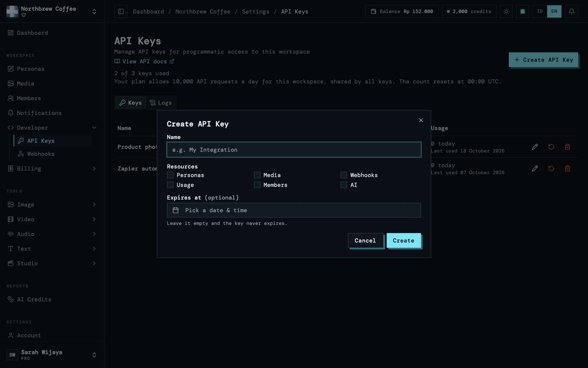This screenshot has width=588, height=368.
Task: Delete the Product photo key
Action: (567, 147)
